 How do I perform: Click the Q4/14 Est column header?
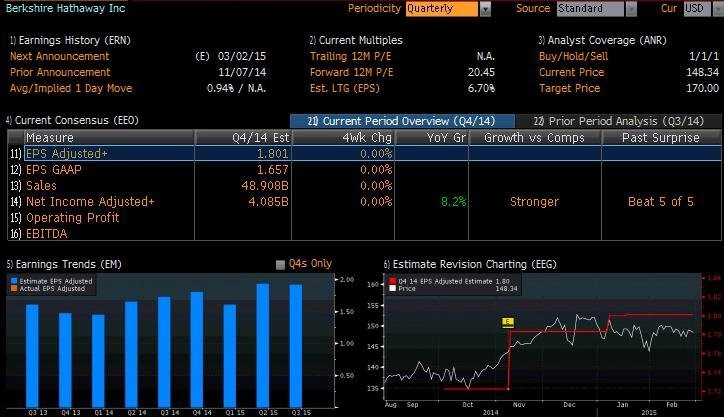coord(243,138)
